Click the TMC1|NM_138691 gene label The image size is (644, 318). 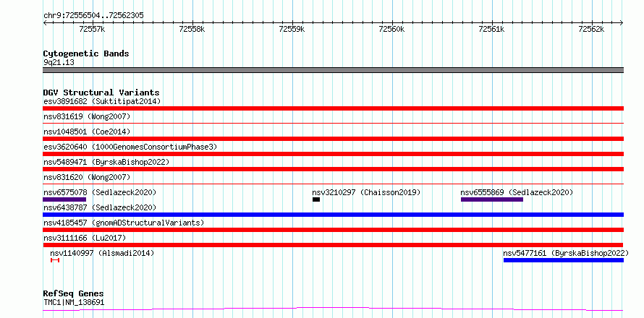[74, 302]
